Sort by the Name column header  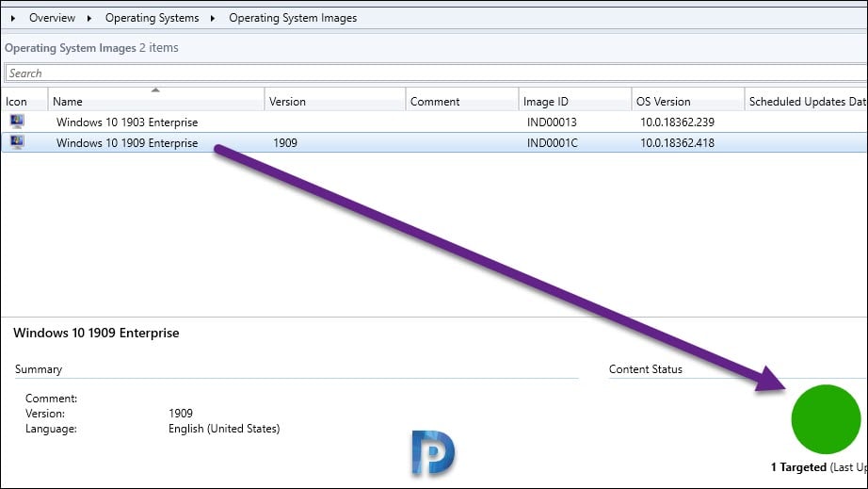(x=156, y=102)
